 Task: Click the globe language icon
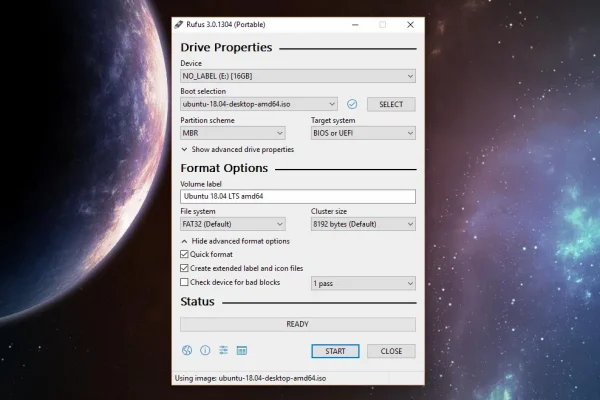pyautogui.click(x=187, y=351)
